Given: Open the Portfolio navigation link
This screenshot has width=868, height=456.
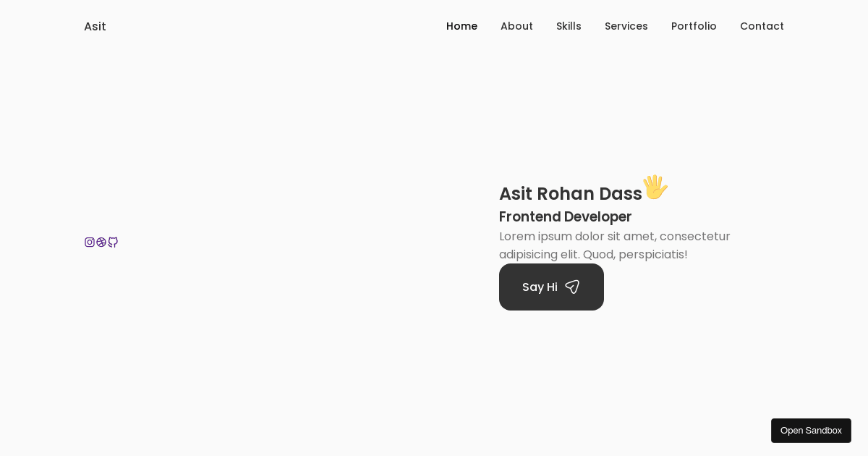Looking at the screenshot, I should pos(694,26).
